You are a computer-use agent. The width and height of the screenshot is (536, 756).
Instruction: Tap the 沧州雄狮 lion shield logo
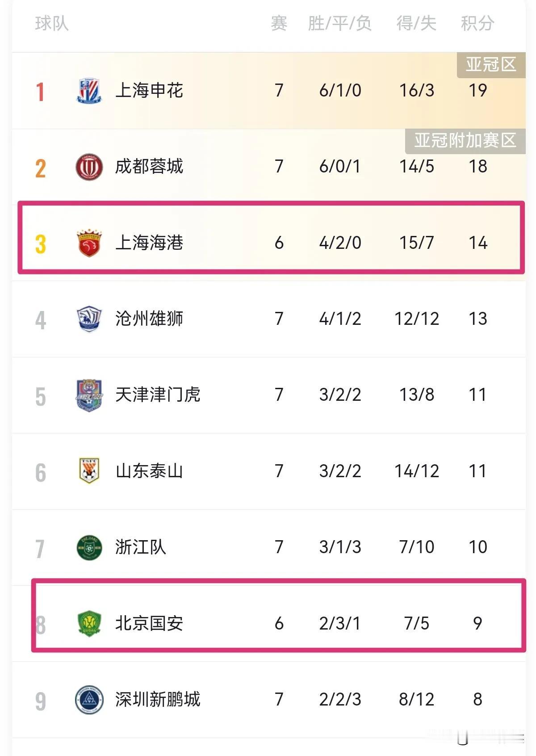pyautogui.click(x=89, y=319)
